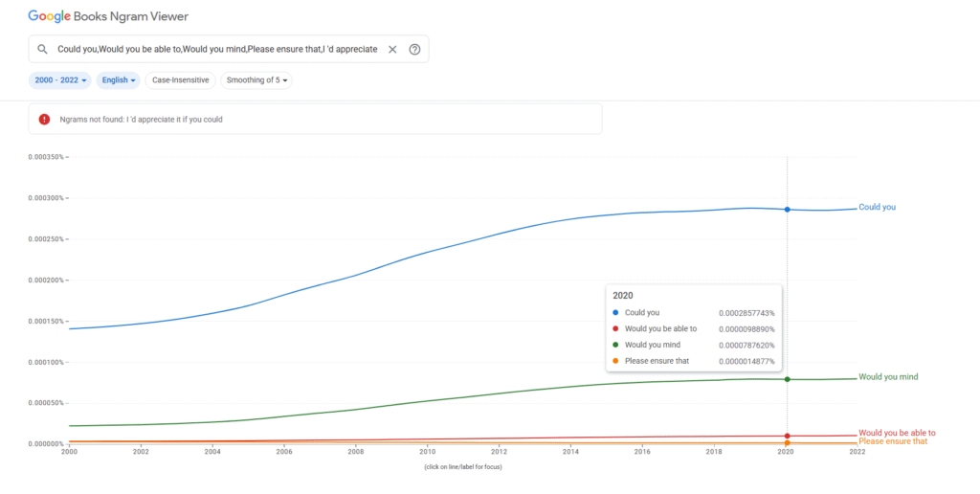Click the 0.000150% y-axis label
The height and width of the screenshot is (494, 980).
46,321
